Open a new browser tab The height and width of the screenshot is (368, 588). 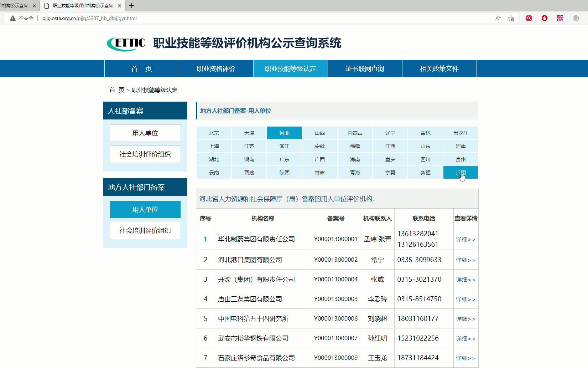coord(132,6)
